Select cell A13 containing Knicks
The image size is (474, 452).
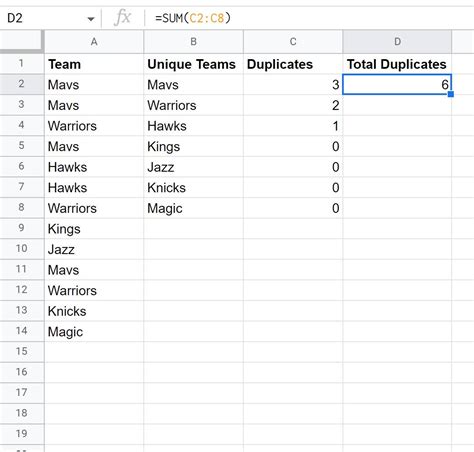point(94,311)
